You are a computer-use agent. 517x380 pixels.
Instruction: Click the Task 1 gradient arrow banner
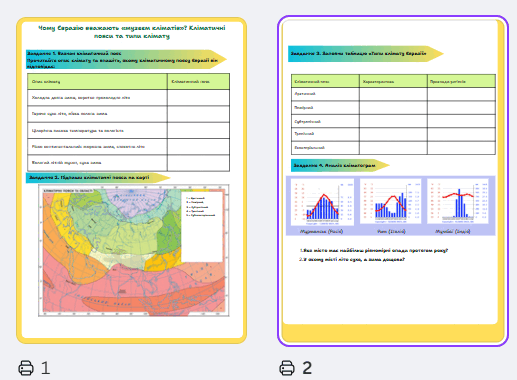click(126, 59)
